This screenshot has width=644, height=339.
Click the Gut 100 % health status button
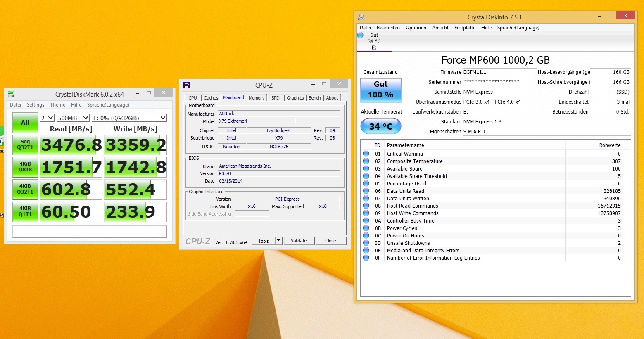point(381,90)
